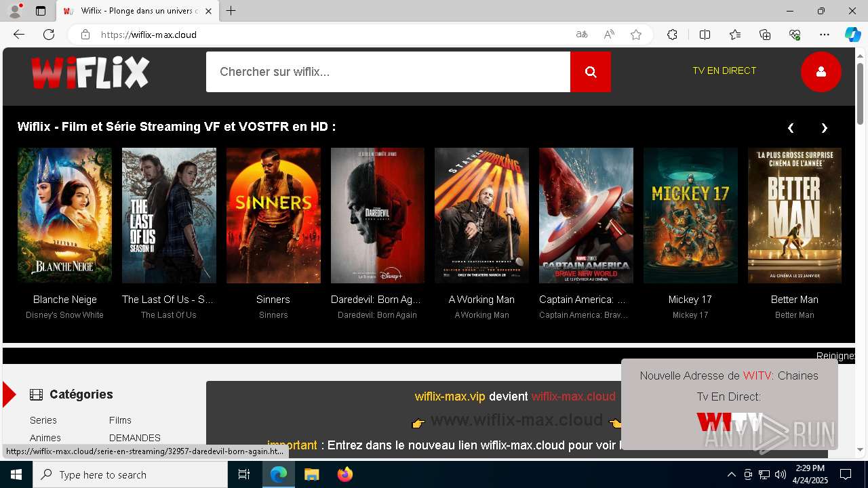Open Mickey 17 poster
868x488 pixels.
[x=690, y=216]
